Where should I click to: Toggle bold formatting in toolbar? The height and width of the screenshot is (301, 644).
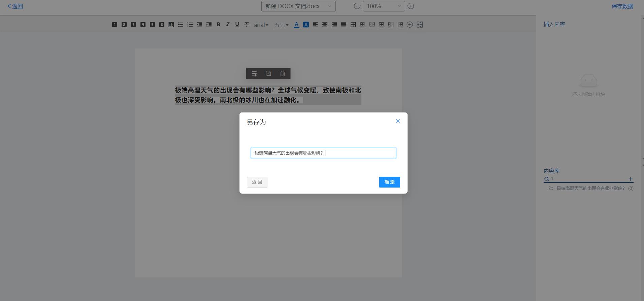pos(218,25)
